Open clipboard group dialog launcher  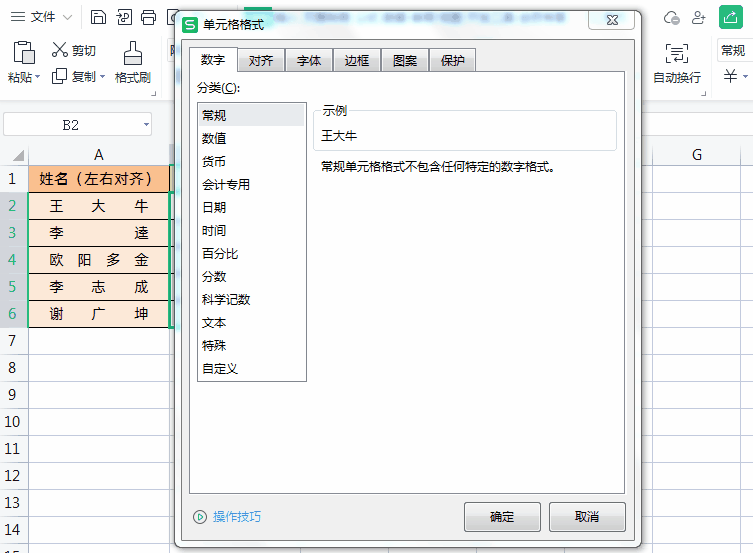[x=154, y=94]
